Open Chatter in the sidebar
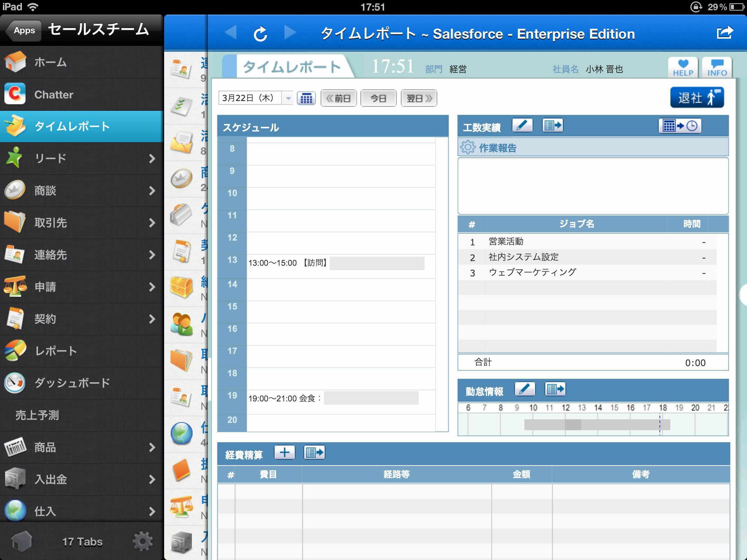The width and height of the screenshot is (747, 560). 81,94
